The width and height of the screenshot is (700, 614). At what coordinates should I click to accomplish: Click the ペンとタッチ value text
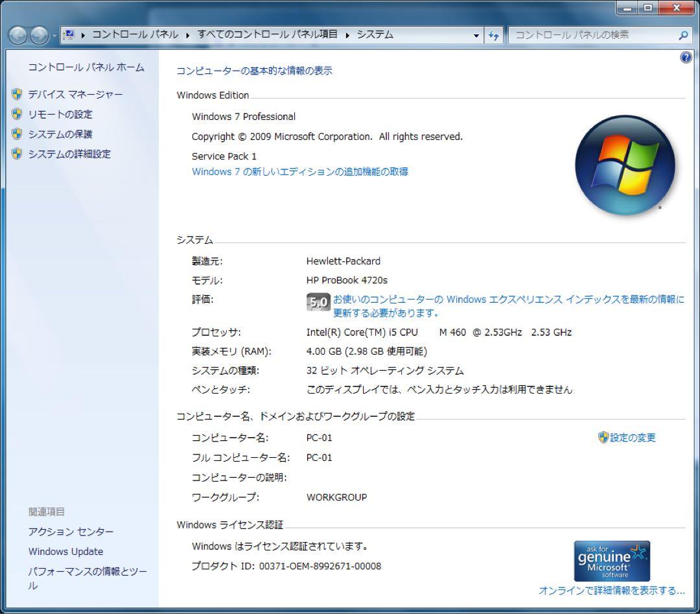pos(439,390)
